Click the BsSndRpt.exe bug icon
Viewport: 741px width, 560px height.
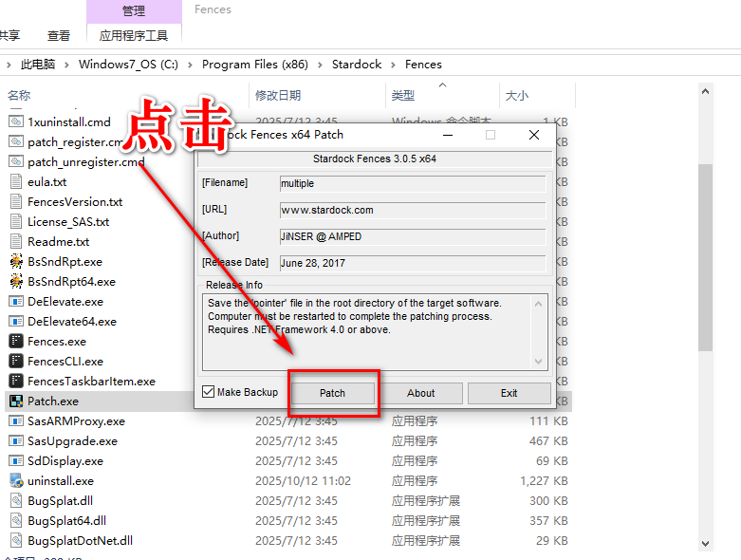click(x=16, y=261)
